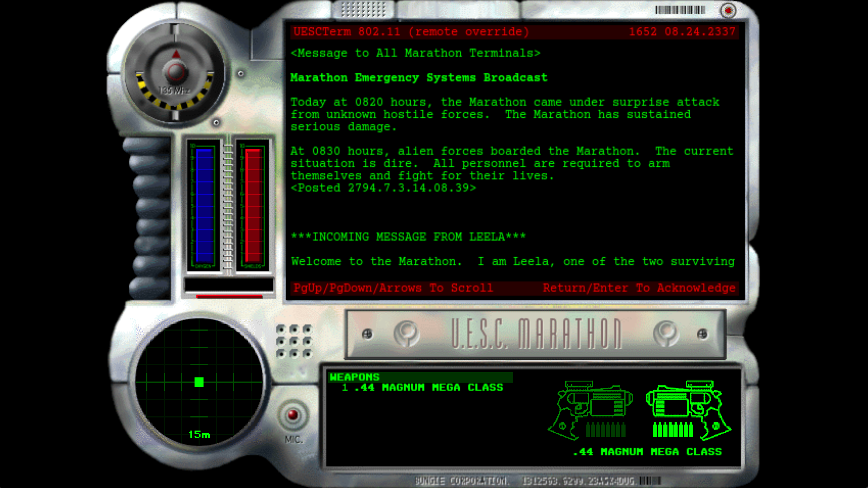Acknowledge the incoming Leela message
The image size is (868, 488).
coord(639,288)
